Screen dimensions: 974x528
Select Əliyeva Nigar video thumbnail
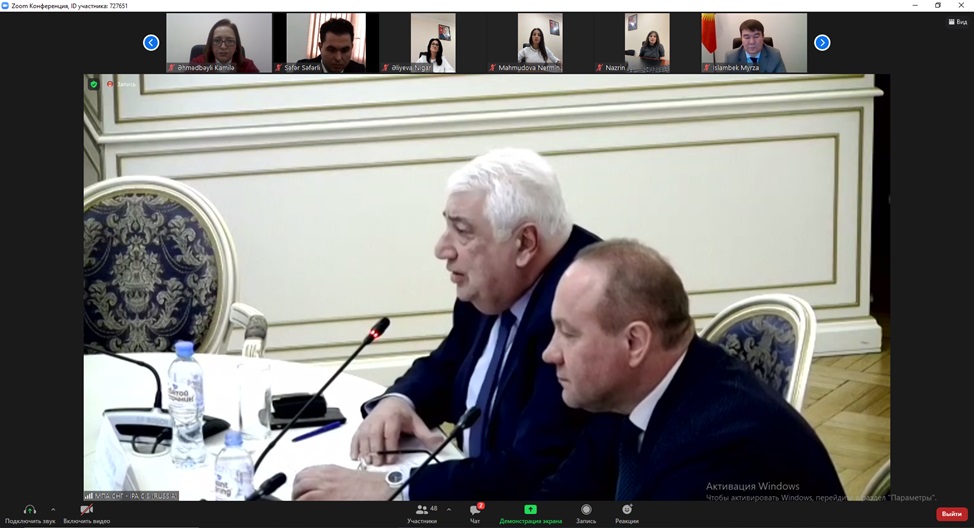(x=433, y=43)
